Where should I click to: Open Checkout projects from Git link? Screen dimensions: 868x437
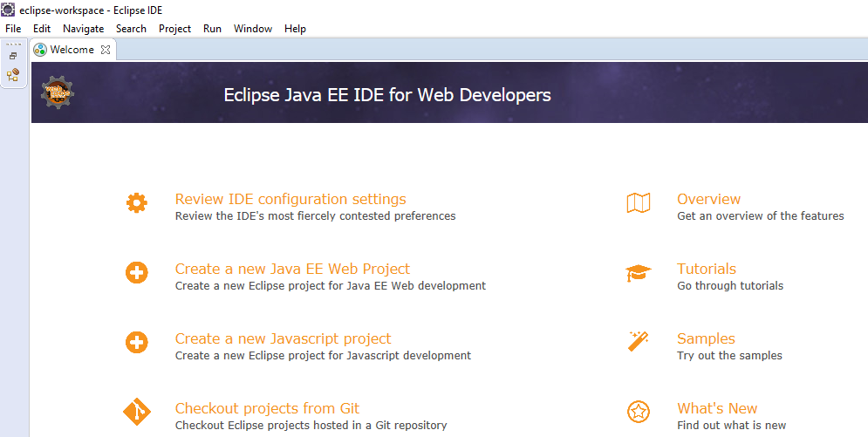click(x=267, y=408)
